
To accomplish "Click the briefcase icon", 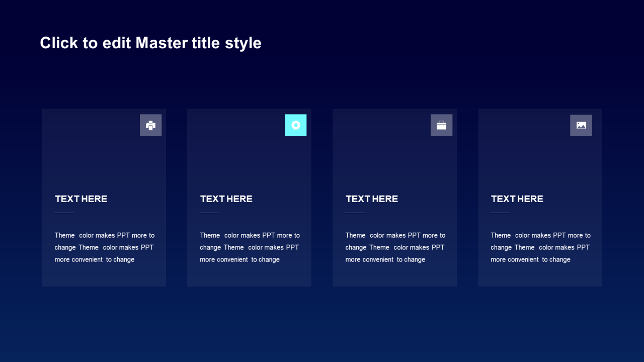I will point(441,125).
